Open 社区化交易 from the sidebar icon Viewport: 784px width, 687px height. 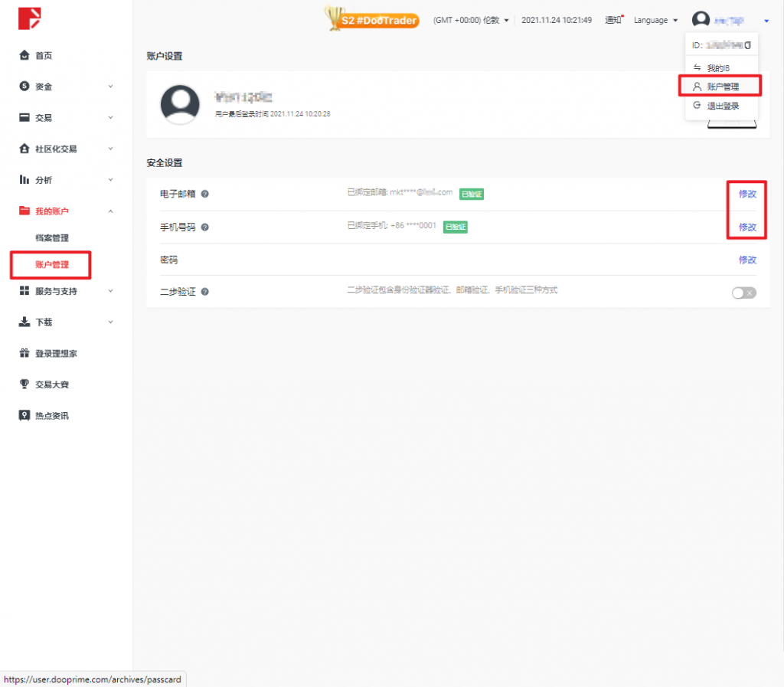pos(24,149)
